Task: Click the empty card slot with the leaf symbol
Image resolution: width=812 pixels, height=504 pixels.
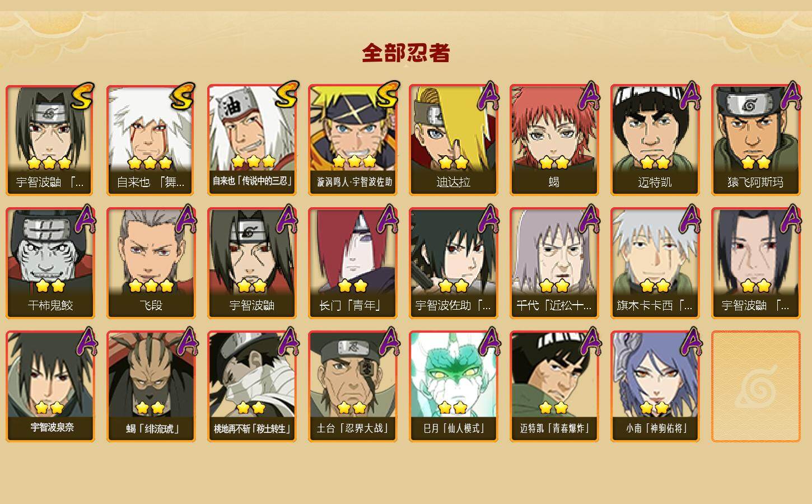Action: [x=756, y=386]
